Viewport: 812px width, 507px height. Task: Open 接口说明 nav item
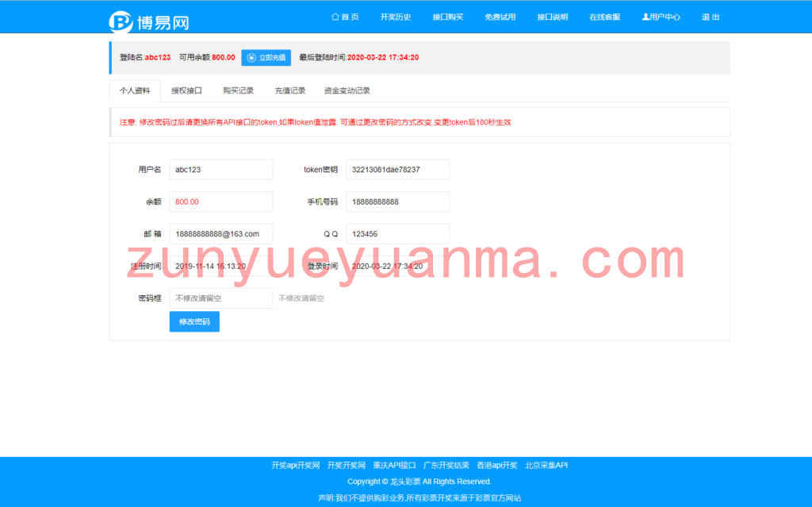553,17
